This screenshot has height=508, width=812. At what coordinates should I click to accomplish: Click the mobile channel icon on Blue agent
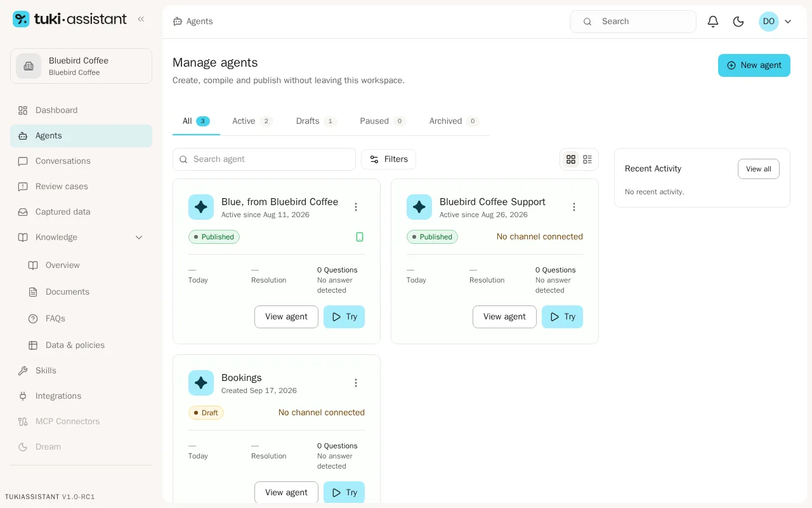coord(360,237)
